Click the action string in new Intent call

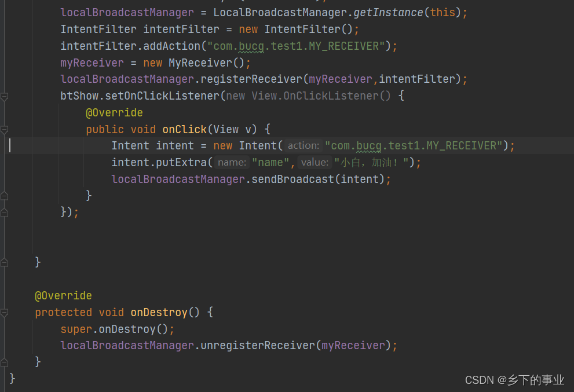coord(414,146)
